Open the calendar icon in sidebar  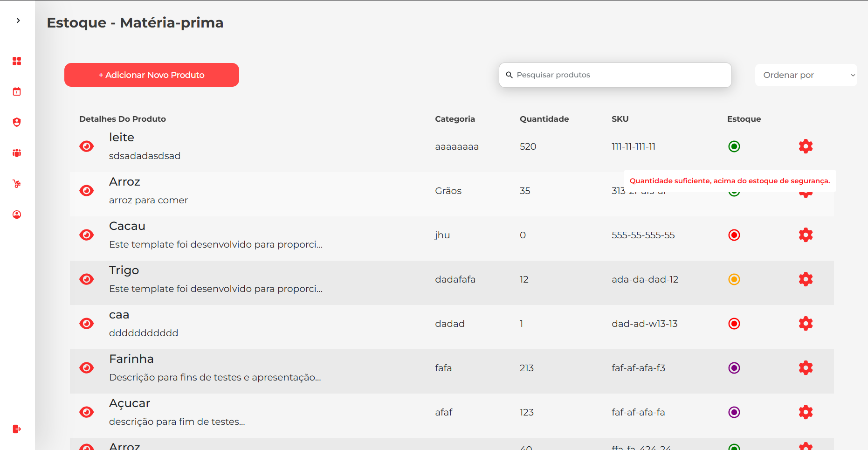point(17,91)
